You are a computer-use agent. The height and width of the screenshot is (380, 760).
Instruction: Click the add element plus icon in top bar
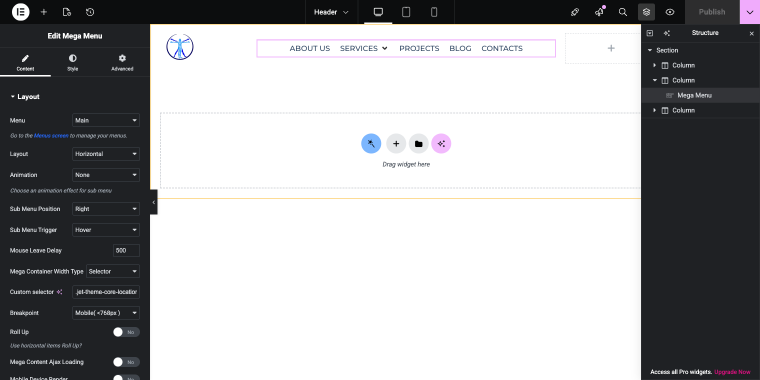44,12
